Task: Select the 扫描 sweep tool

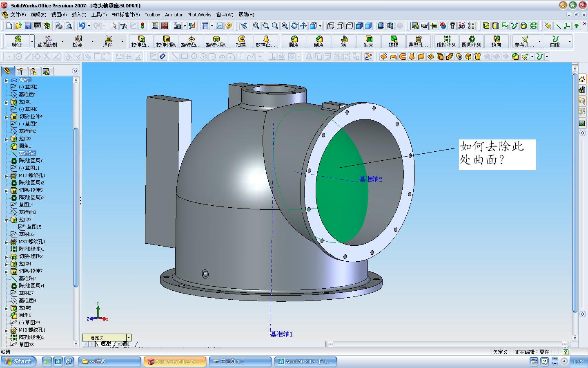Action: 241,41
